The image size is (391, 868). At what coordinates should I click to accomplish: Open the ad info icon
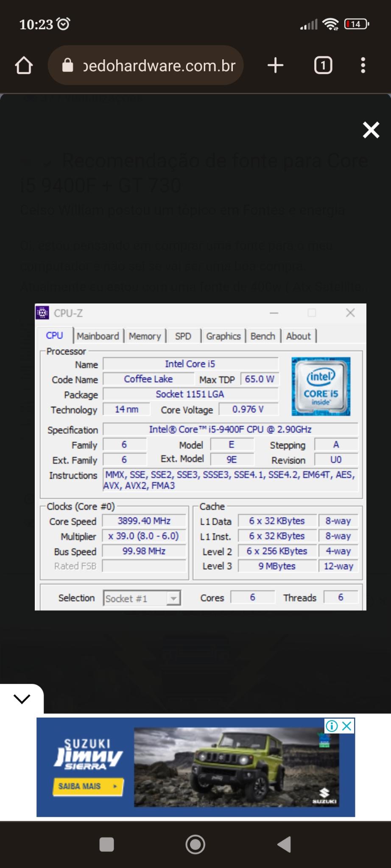click(332, 726)
